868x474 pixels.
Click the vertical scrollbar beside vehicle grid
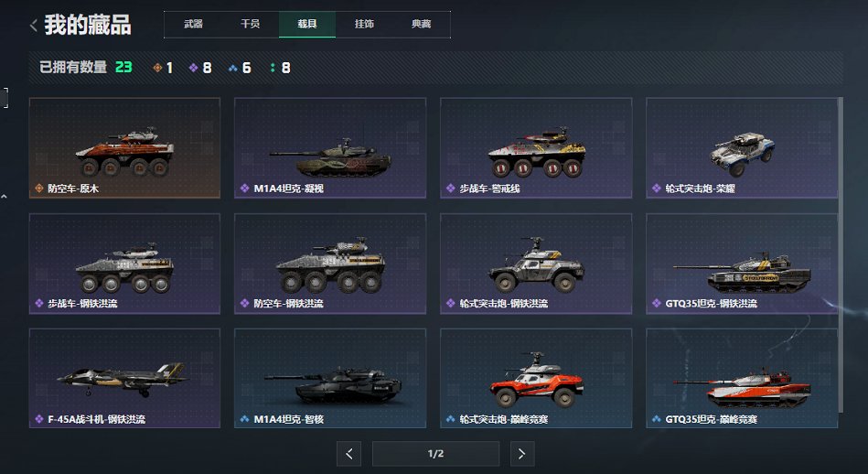click(841, 254)
